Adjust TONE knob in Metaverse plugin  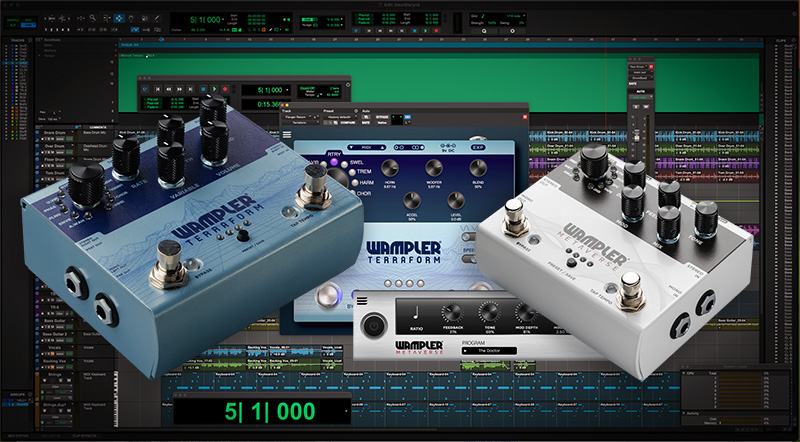point(489,312)
